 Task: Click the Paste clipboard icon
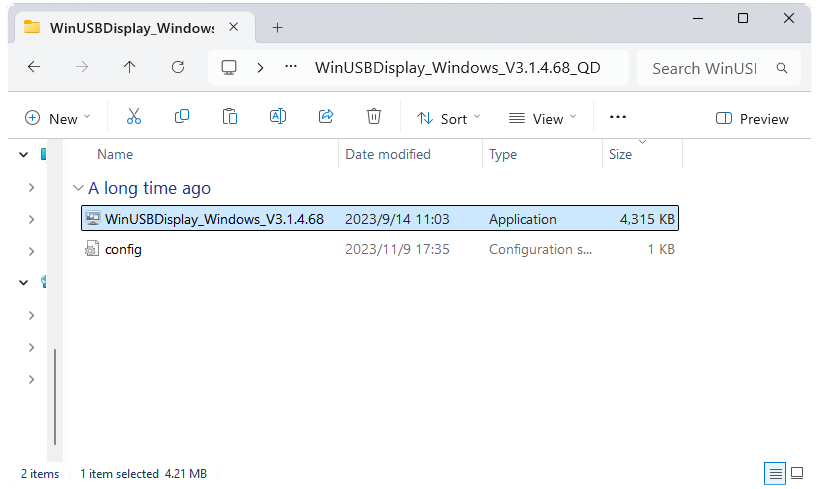pyautogui.click(x=230, y=117)
